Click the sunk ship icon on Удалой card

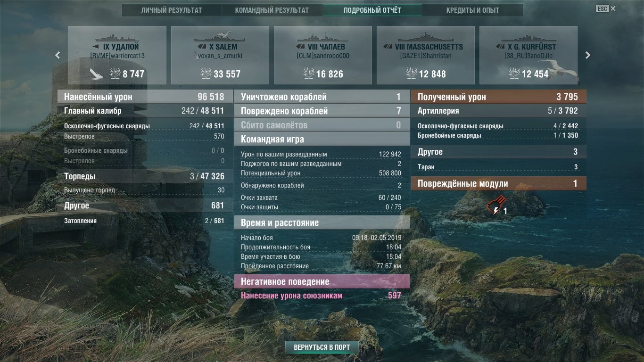97,73
